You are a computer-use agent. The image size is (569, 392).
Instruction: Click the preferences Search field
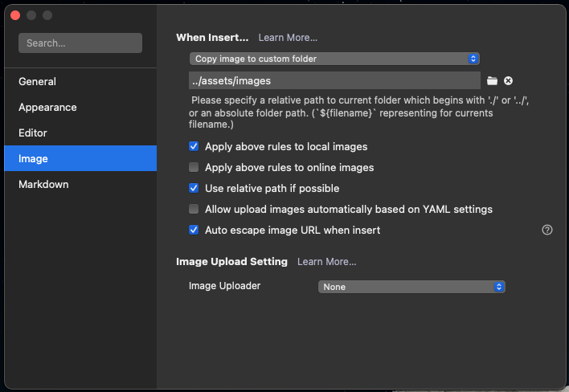[80, 43]
